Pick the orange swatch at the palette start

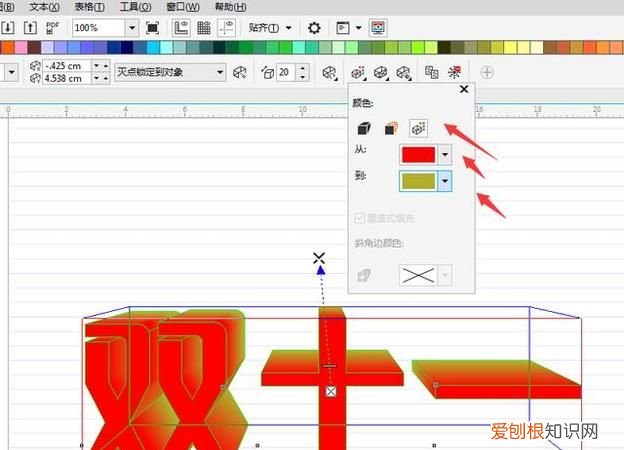(8, 47)
